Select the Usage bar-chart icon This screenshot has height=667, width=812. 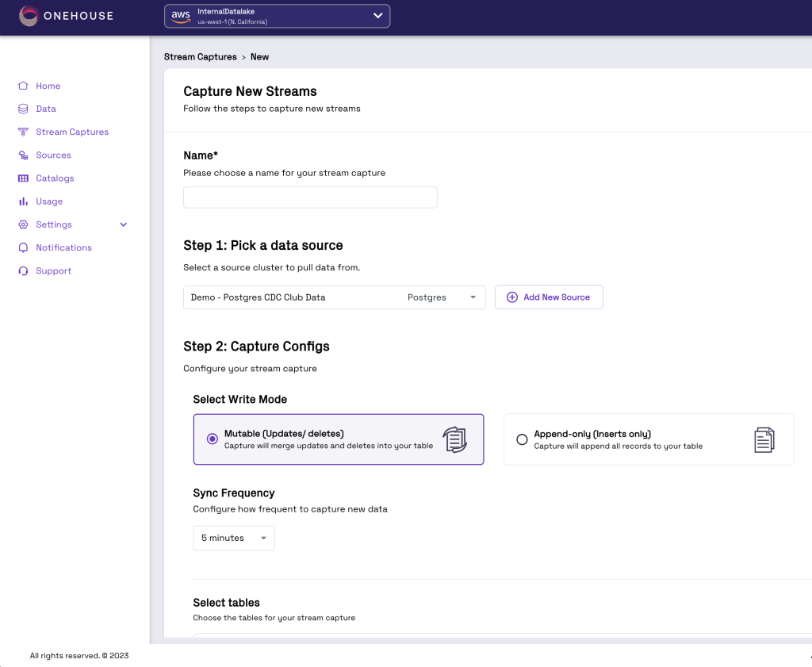[x=21, y=201]
